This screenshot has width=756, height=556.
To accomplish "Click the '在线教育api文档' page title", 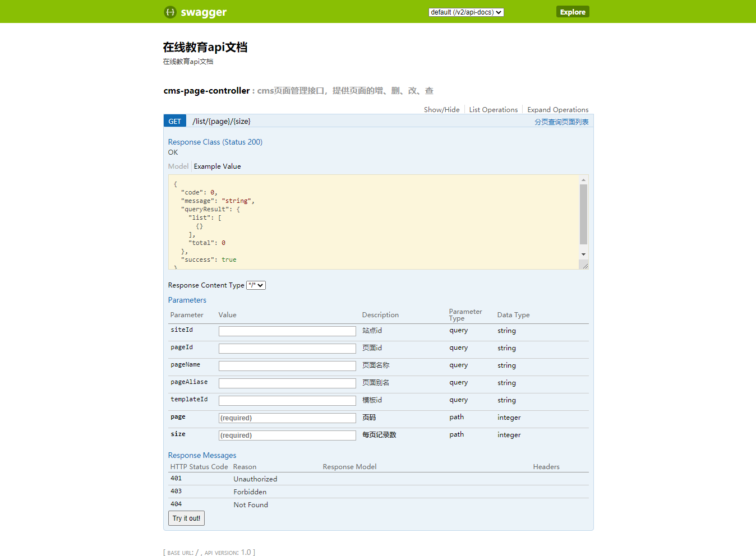I will tap(205, 47).
